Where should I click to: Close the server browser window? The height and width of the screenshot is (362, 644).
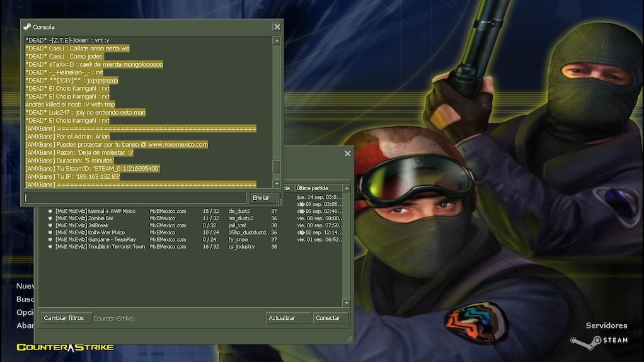pyautogui.click(x=347, y=154)
